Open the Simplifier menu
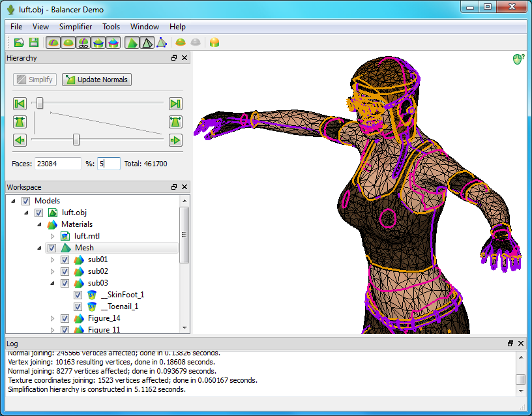Viewport: 532px width, 416px height. pos(75,27)
